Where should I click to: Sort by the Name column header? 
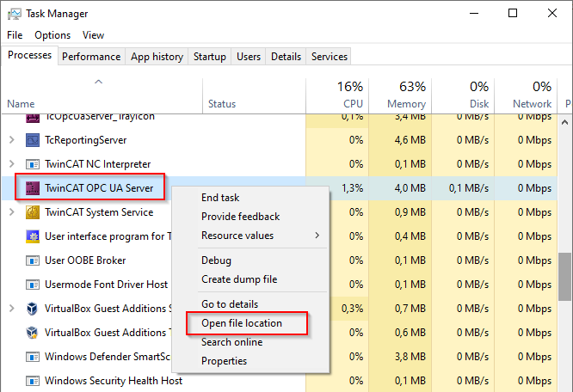tap(21, 104)
